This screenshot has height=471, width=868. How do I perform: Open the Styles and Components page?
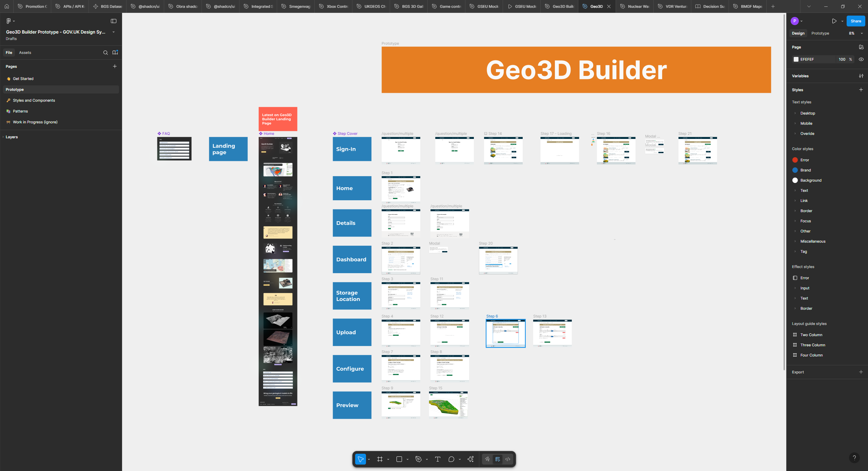coord(34,100)
